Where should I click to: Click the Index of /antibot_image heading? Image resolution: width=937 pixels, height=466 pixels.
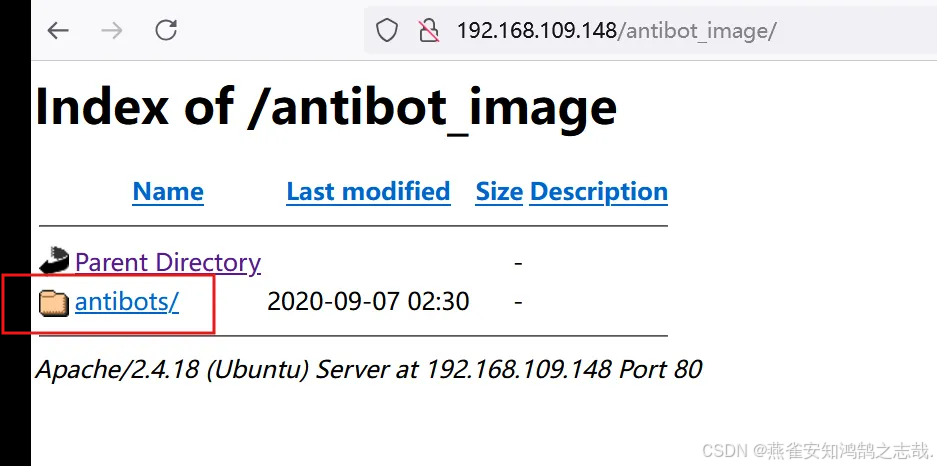coord(326,109)
